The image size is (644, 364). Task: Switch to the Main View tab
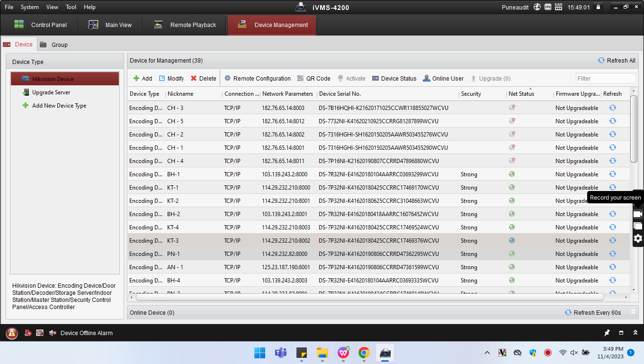pos(110,25)
